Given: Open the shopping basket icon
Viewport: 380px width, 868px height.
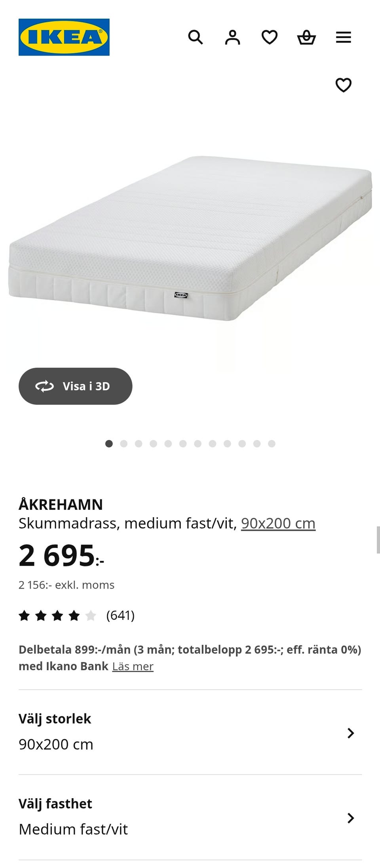Looking at the screenshot, I should (306, 37).
